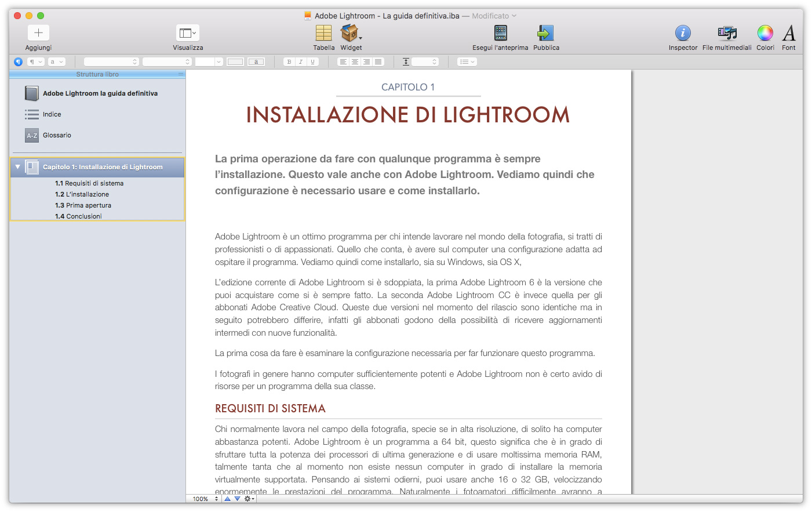Justify text alignment

[378, 61]
